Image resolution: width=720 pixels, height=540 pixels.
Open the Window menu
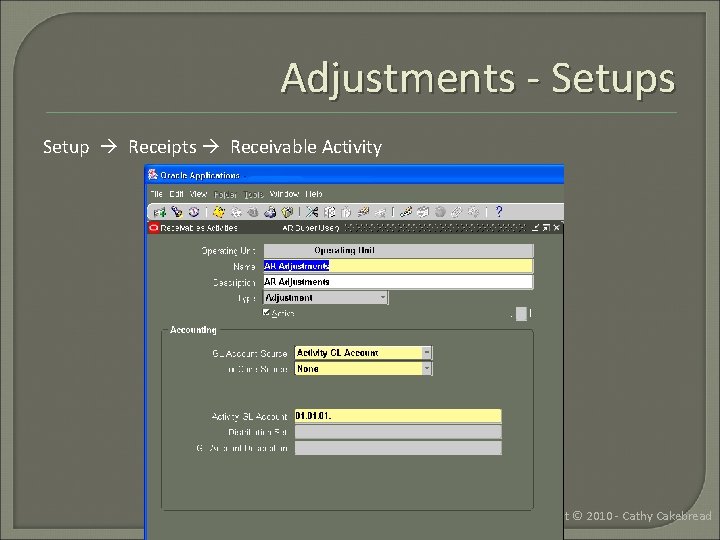pyautogui.click(x=285, y=194)
